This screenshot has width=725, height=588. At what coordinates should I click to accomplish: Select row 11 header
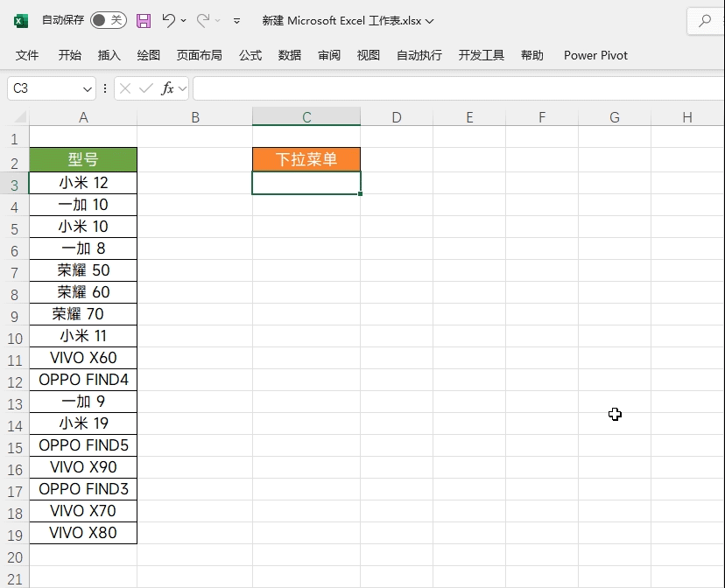(x=15, y=360)
